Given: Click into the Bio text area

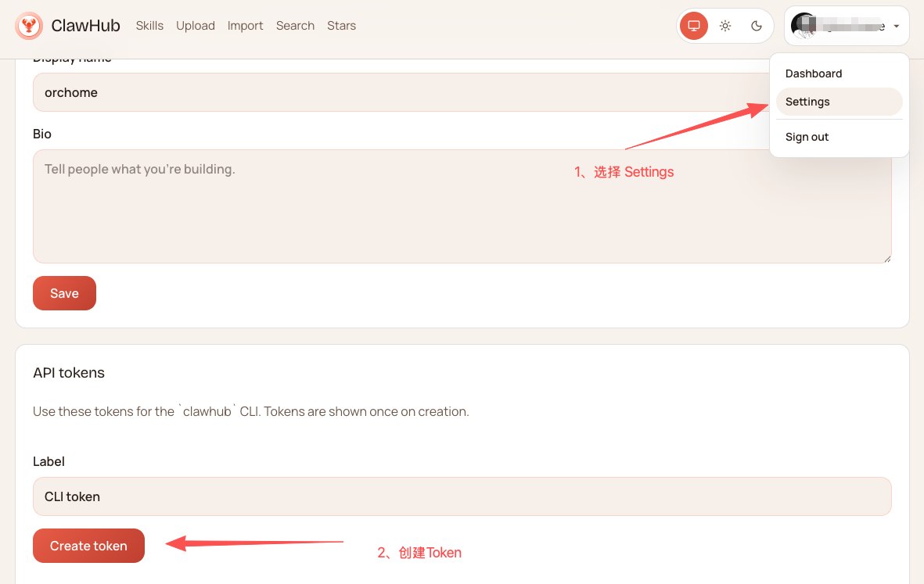Looking at the screenshot, I should (x=462, y=206).
